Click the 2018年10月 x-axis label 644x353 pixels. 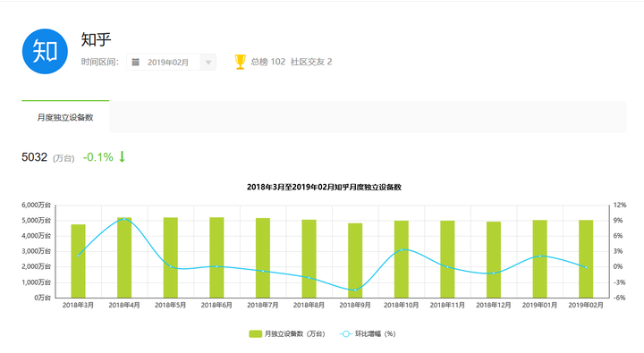click(402, 305)
